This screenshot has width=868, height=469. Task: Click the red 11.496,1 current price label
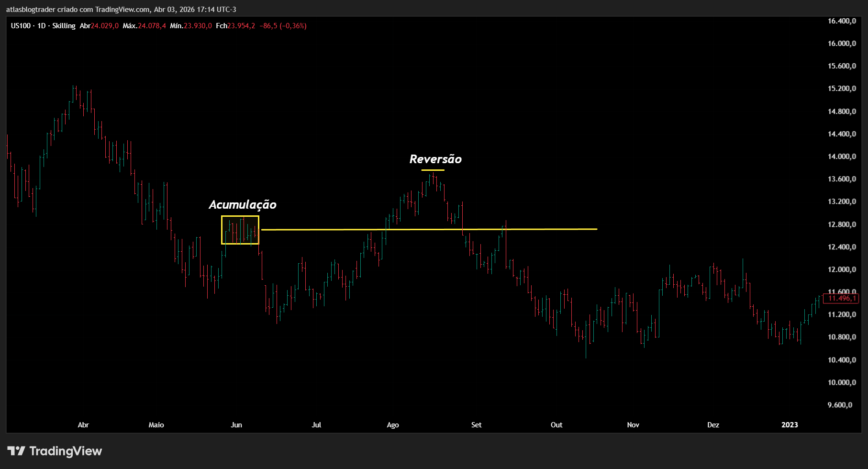[x=841, y=298]
